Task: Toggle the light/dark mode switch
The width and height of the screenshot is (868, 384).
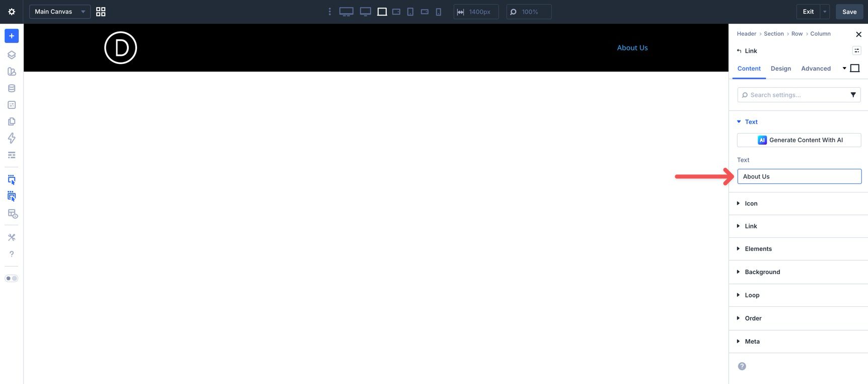Action: (x=12, y=278)
